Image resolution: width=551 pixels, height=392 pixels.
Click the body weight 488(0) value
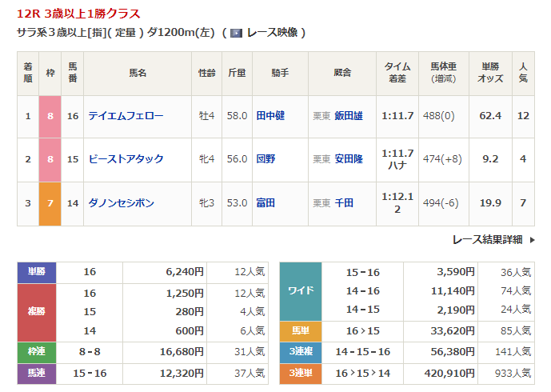(x=438, y=116)
